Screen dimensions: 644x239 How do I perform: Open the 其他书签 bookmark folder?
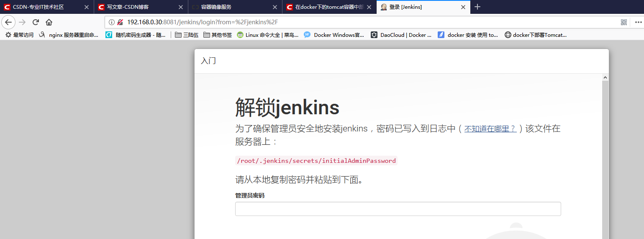(218, 35)
